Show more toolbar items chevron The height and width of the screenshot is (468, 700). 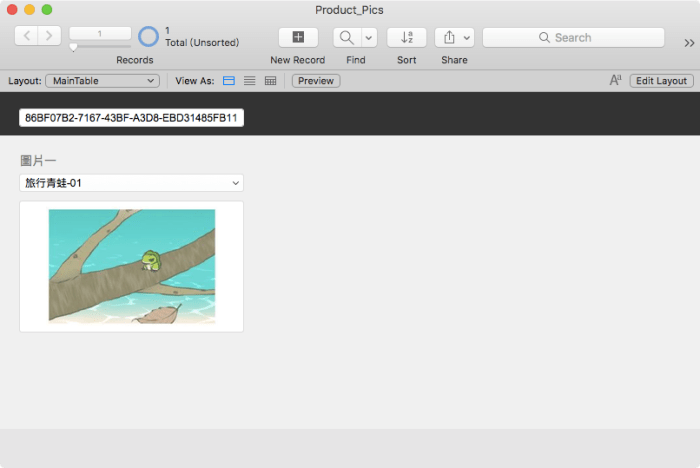689,42
